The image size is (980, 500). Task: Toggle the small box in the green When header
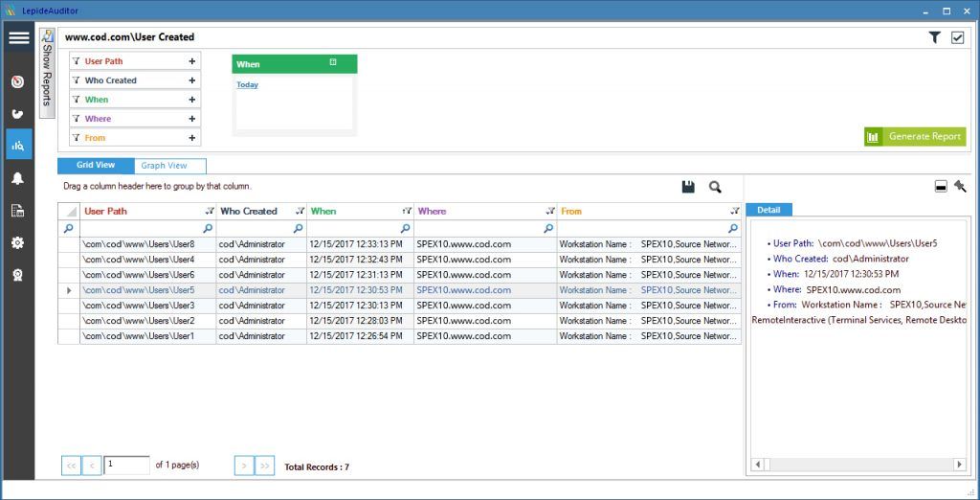(333, 63)
